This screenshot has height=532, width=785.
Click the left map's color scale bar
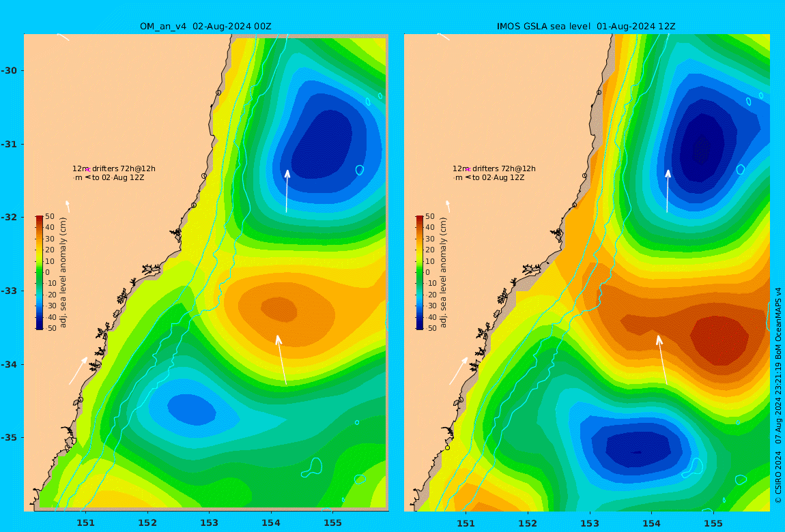click(x=40, y=273)
